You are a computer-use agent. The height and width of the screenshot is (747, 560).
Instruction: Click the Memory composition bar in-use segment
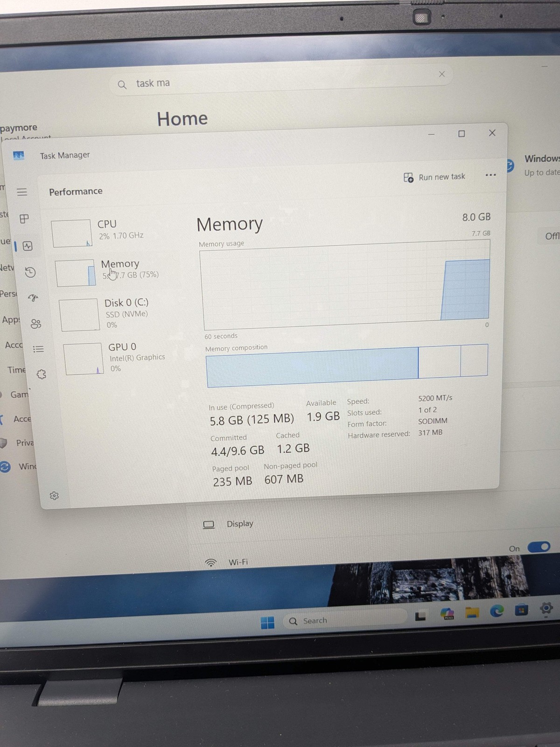pos(312,367)
